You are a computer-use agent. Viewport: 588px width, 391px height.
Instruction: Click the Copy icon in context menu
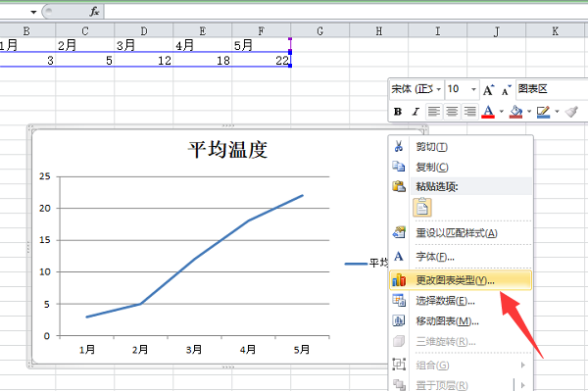398,167
